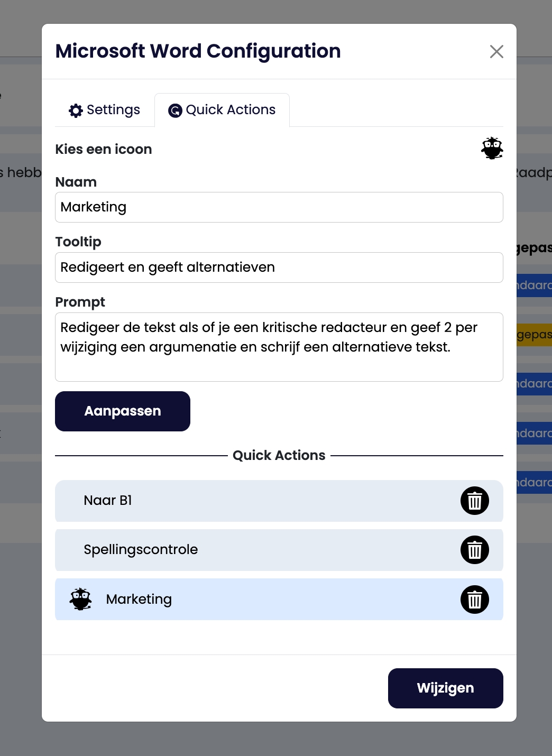Click the owl icon in the Marketing row
The image size is (552, 756).
(81, 599)
